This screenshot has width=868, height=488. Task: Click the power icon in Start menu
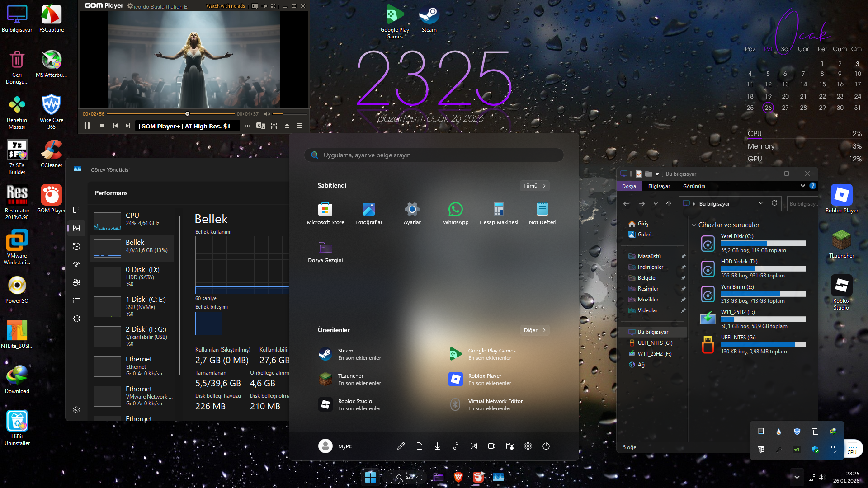coord(546,446)
